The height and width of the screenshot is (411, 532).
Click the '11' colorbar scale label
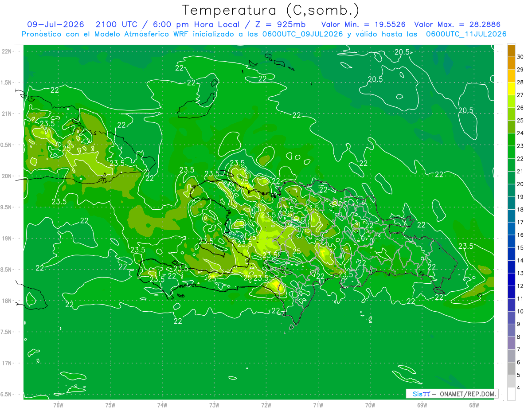[x=520, y=298]
